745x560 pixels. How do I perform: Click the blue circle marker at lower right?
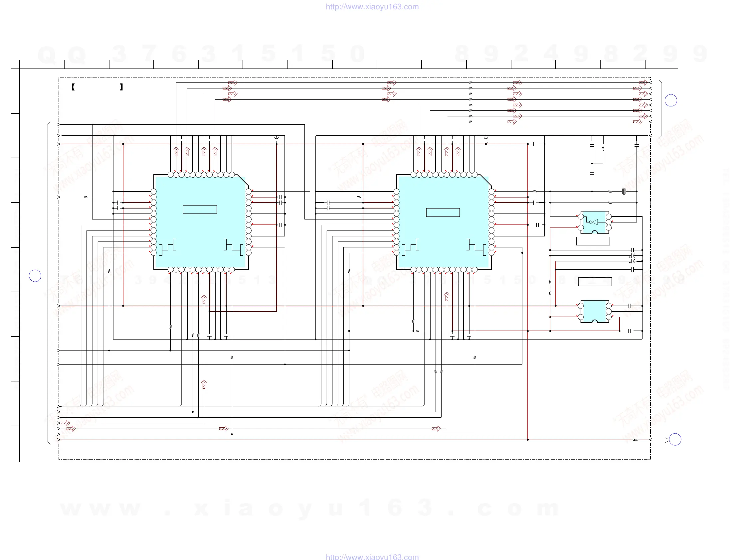click(x=675, y=439)
